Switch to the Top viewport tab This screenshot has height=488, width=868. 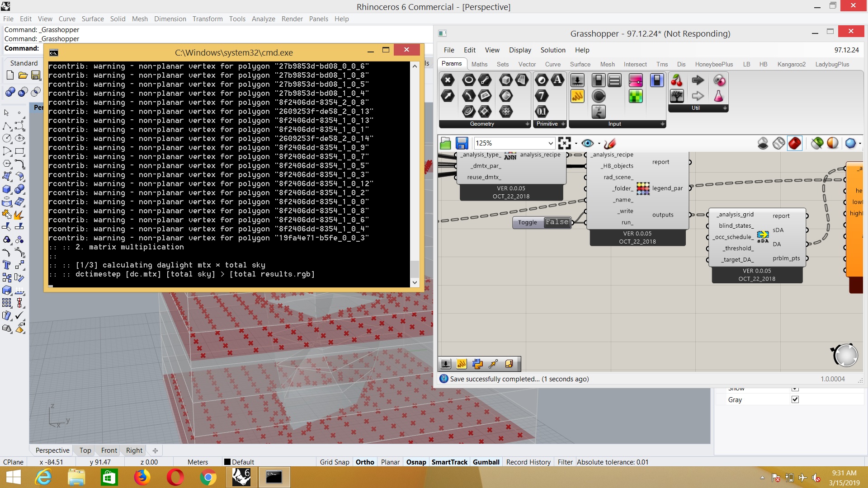click(85, 450)
